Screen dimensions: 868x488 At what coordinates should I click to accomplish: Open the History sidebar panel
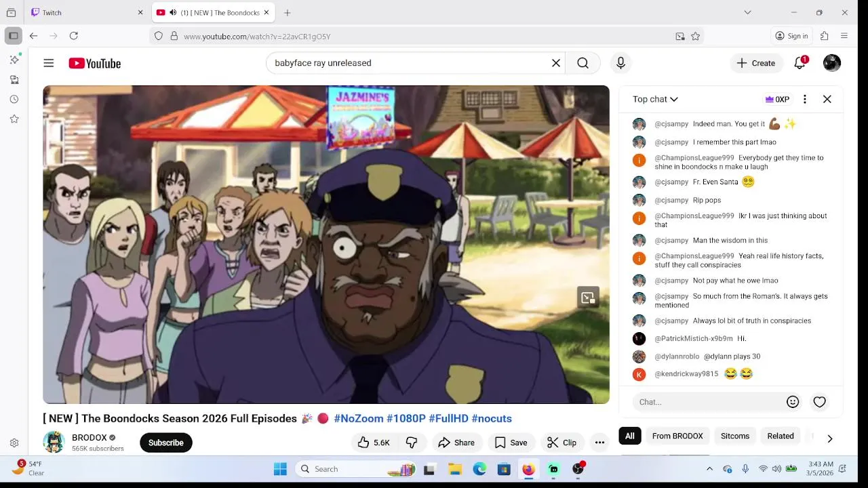[x=14, y=99]
